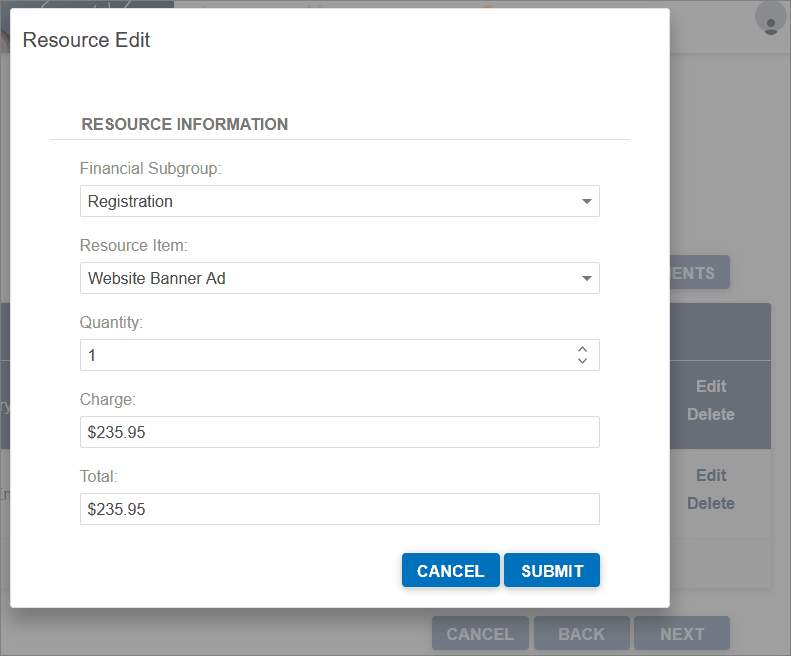Click Delete in the light table row

(x=711, y=503)
